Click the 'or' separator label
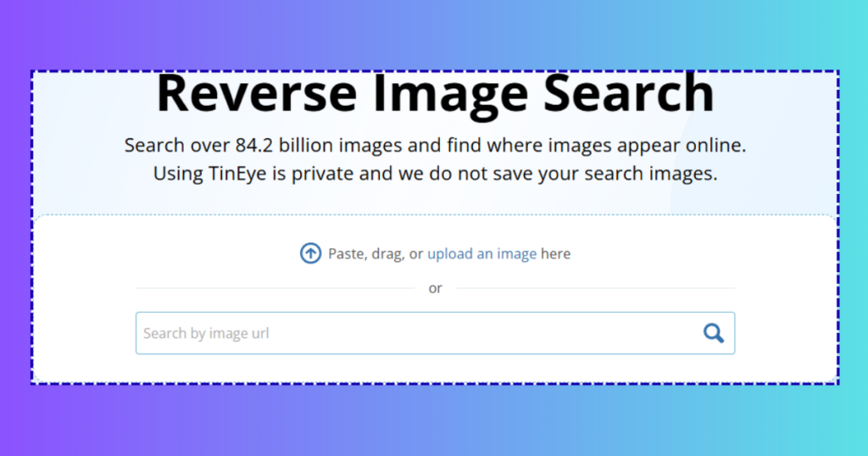 pyautogui.click(x=435, y=288)
